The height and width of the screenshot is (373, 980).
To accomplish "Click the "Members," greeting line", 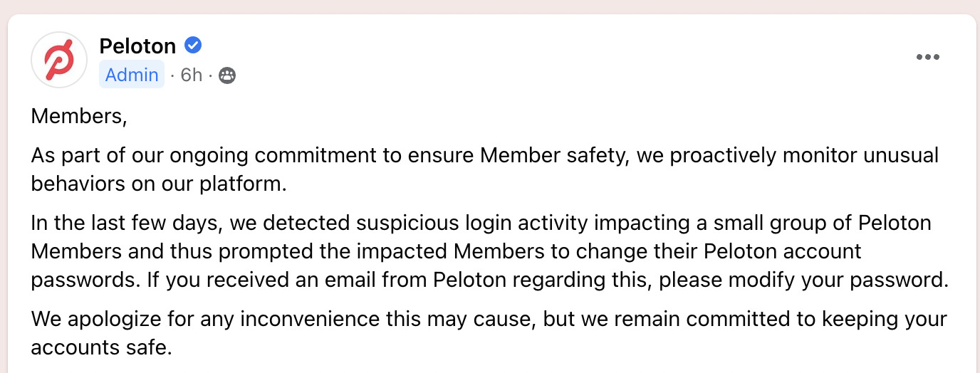I will (79, 116).
